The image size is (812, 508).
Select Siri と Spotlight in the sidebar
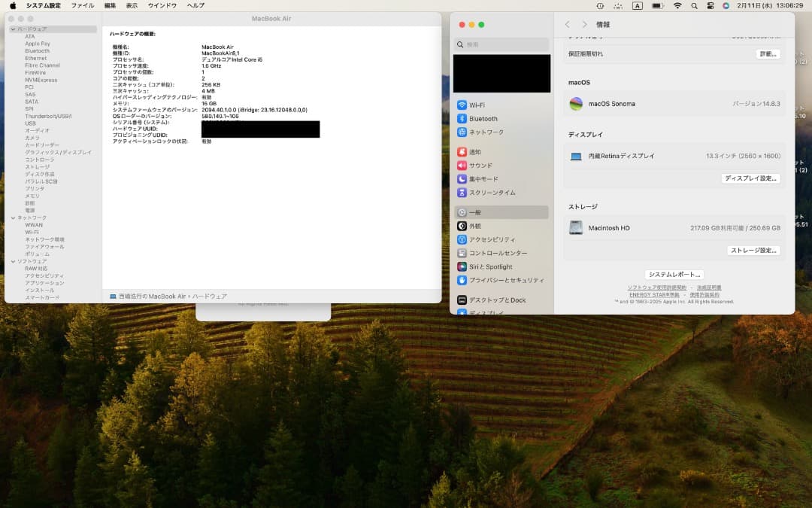tap(490, 267)
